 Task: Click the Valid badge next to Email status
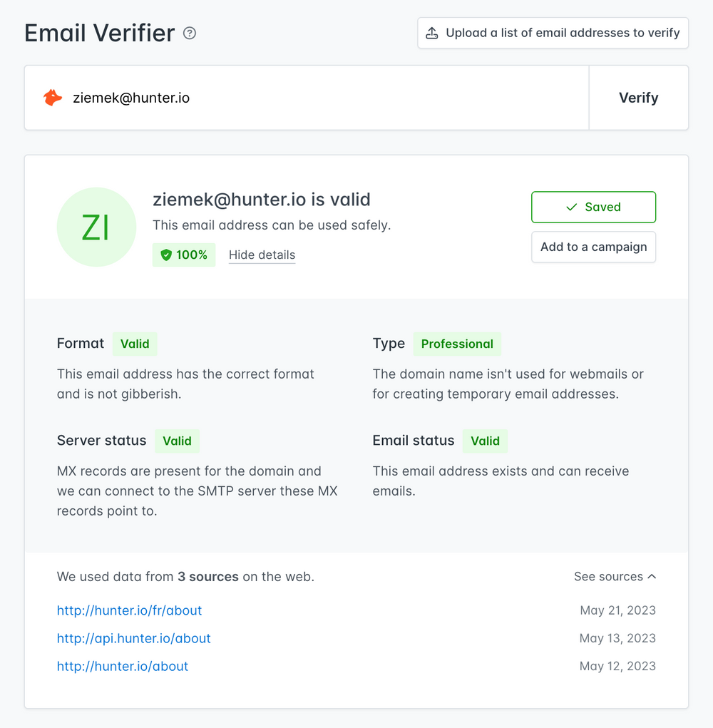point(485,441)
